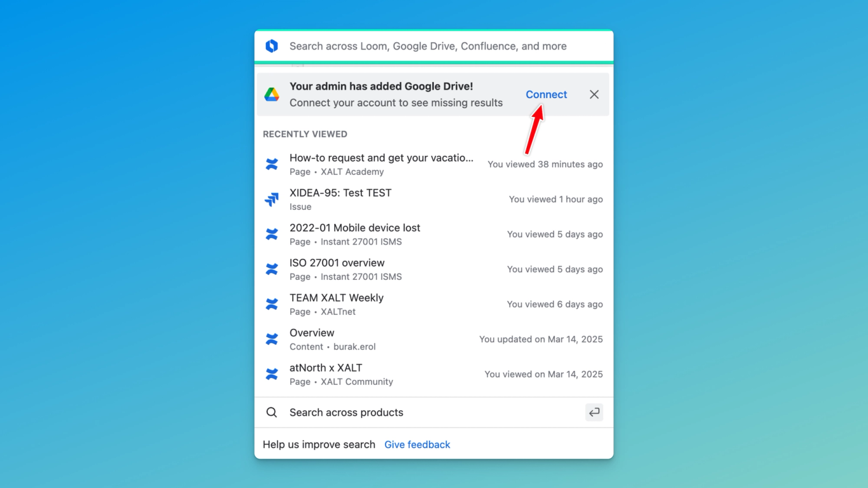
Task: Click 'You viewed on Mar 14, 2025' text
Action: click(544, 374)
